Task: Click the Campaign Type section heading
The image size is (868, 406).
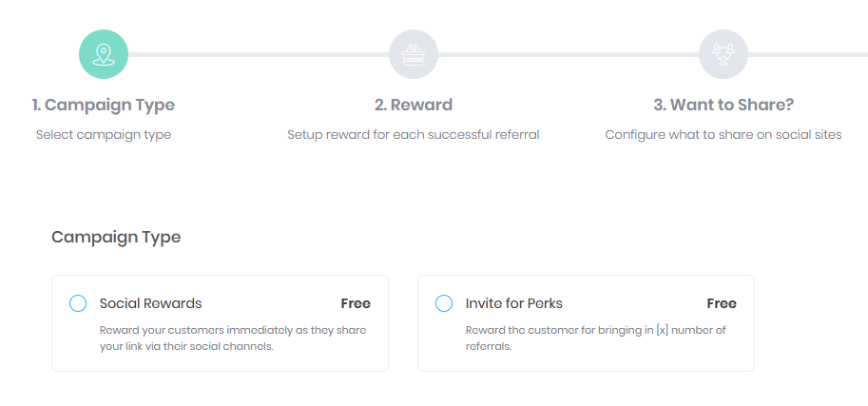Action: (116, 238)
